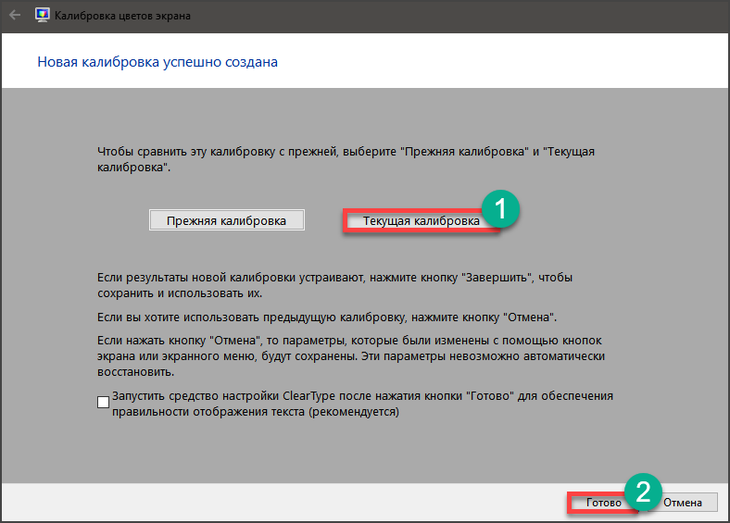Screen dimensions: 730x523
Task: Click the window title "Калибровка цветов экрана"
Action: coord(122,15)
